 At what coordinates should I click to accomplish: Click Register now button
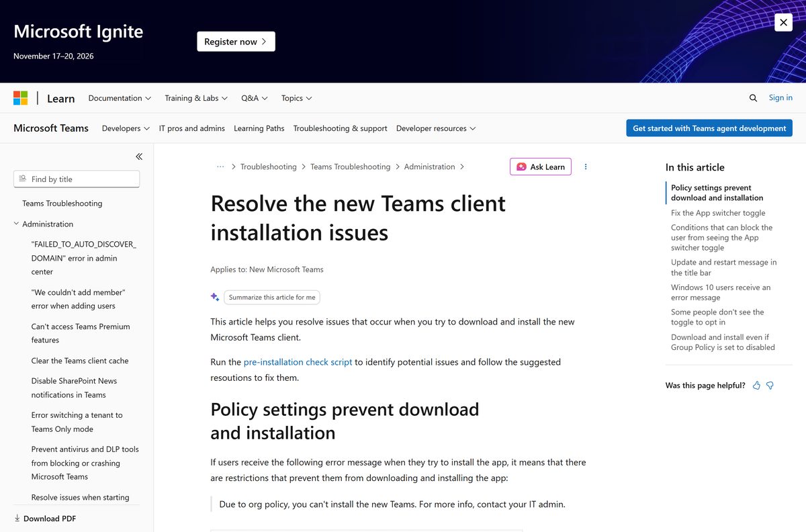(x=236, y=42)
